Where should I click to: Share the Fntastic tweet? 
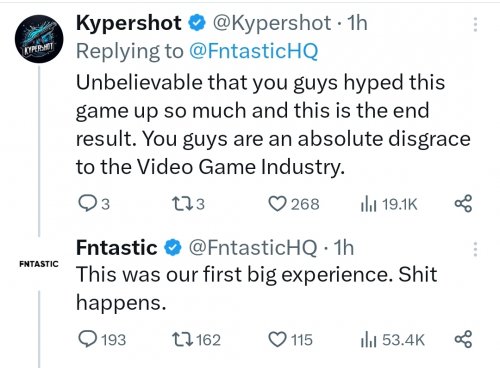(463, 339)
